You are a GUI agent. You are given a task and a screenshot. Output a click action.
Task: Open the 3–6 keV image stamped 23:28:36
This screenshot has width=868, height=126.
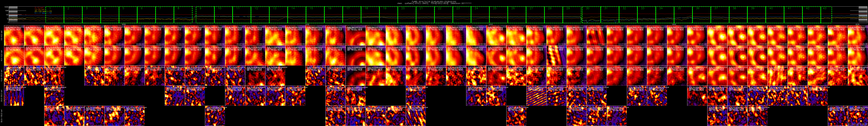click(x=858, y=36)
